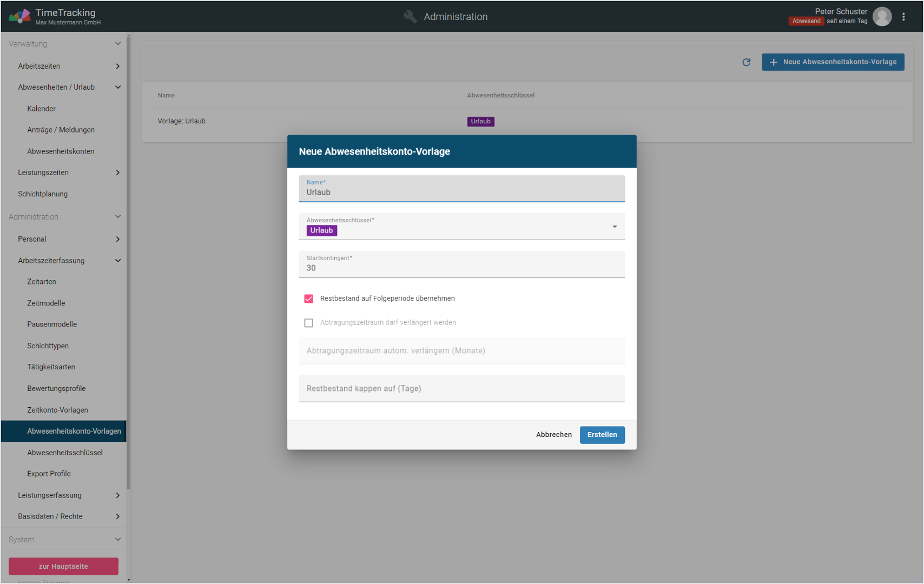Click the refresh icon above the table
The width and height of the screenshot is (924, 584).
coord(747,62)
